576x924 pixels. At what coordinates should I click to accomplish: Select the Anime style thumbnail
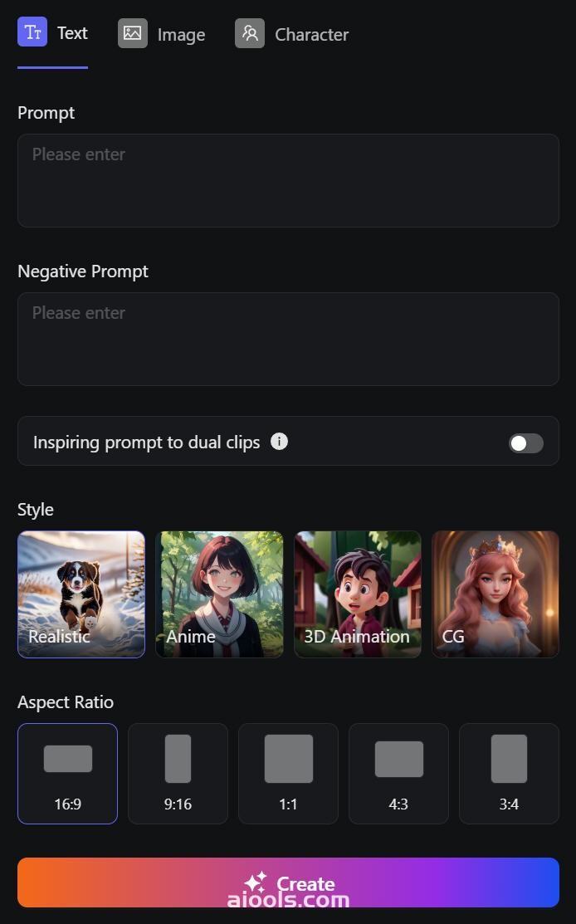[219, 594]
